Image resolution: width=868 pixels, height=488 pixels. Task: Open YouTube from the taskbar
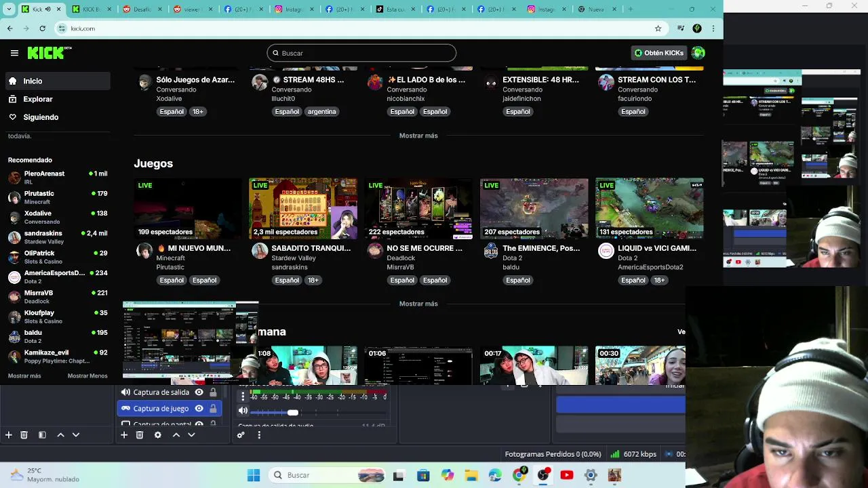point(567,475)
